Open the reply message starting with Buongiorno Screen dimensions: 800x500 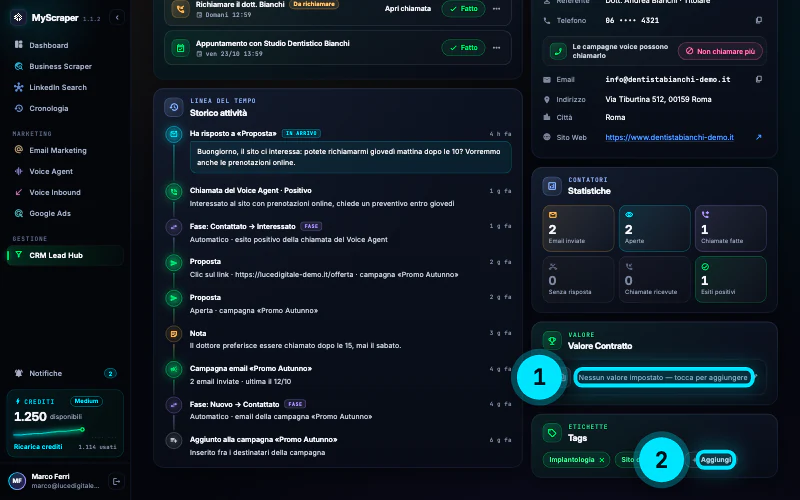click(351, 157)
